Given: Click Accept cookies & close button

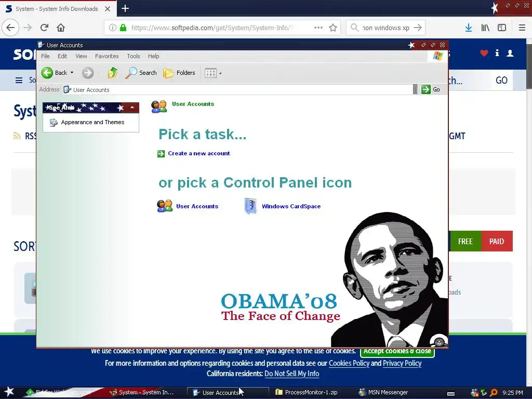Looking at the screenshot, I should (x=397, y=352).
